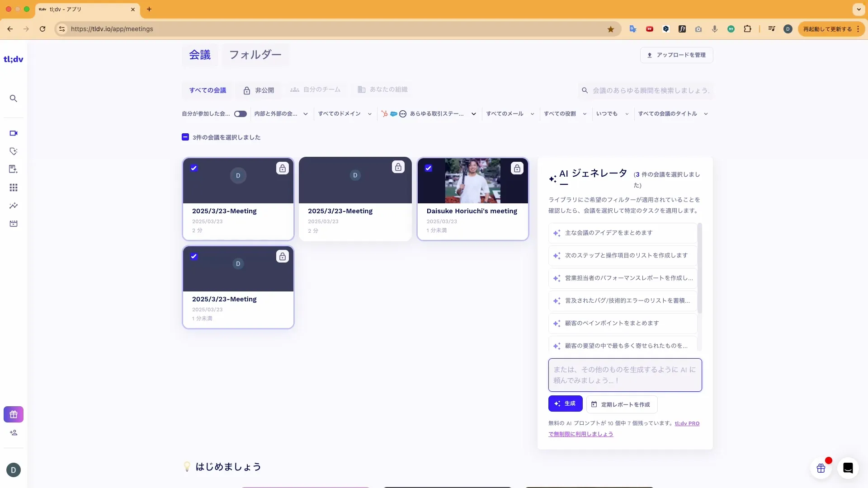
Task: Deselect all via 3件の会議を選択しました checkbox
Action: (185, 137)
